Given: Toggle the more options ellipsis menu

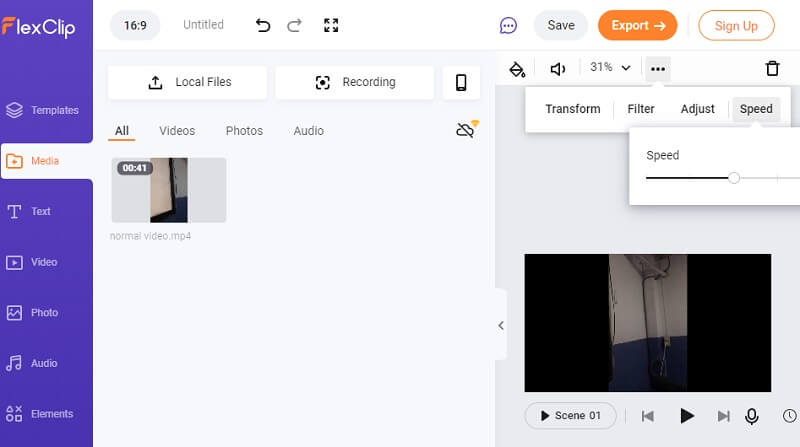Looking at the screenshot, I should [x=657, y=68].
